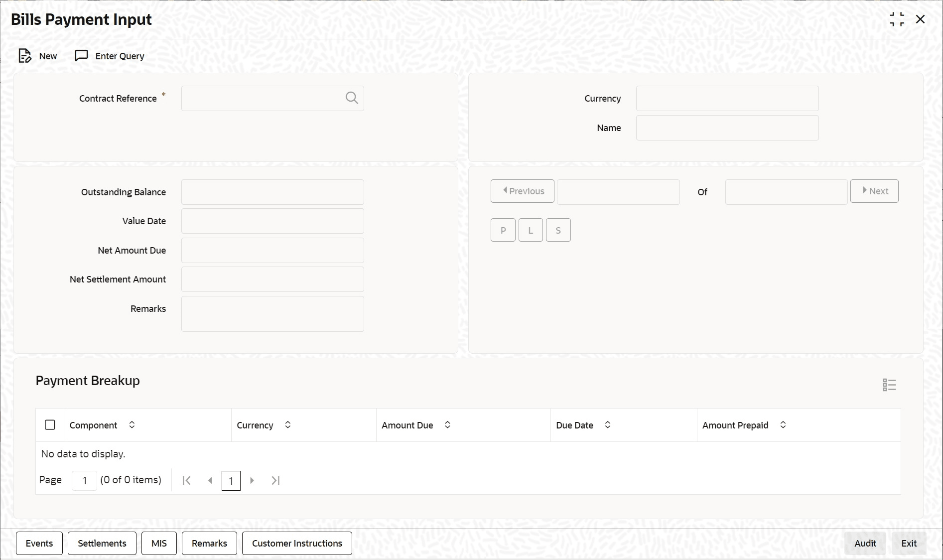
Task: Click the Currency field at the top right
Action: click(727, 98)
